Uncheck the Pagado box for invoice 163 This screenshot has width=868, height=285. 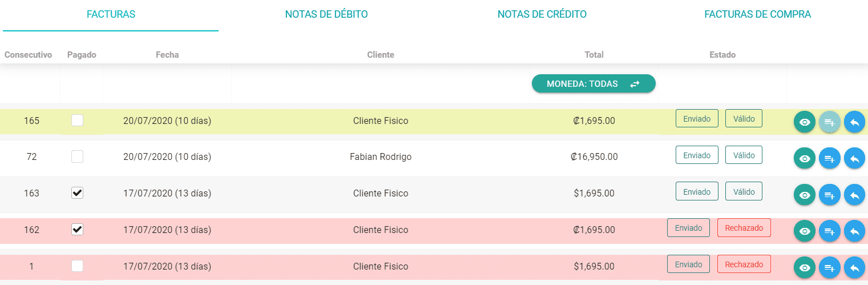77,193
